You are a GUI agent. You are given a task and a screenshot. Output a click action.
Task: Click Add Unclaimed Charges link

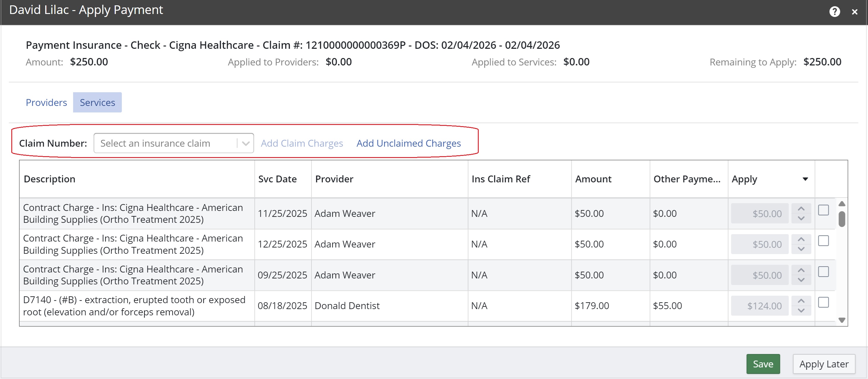pyautogui.click(x=408, y=143)
